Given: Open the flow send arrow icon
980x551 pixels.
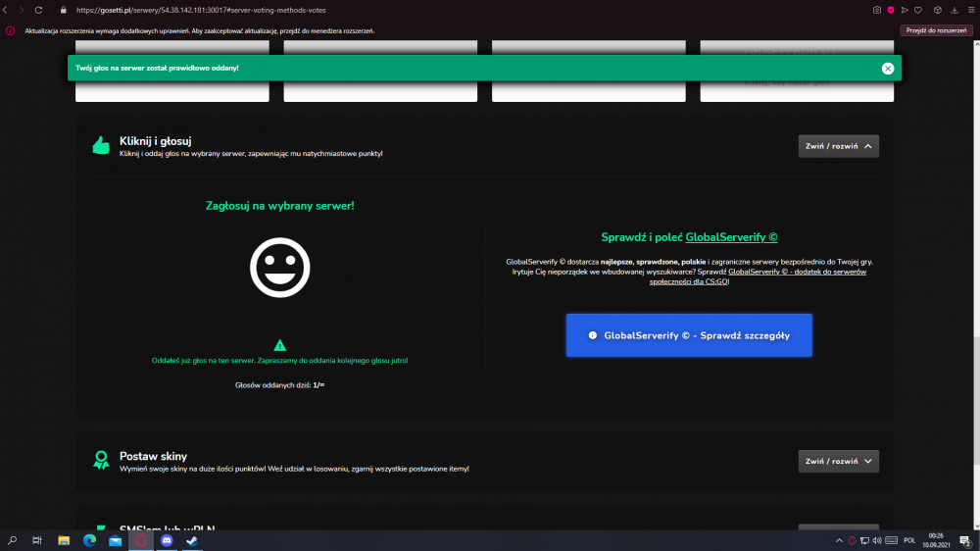Looking at the screenshot, I should 905,10.
